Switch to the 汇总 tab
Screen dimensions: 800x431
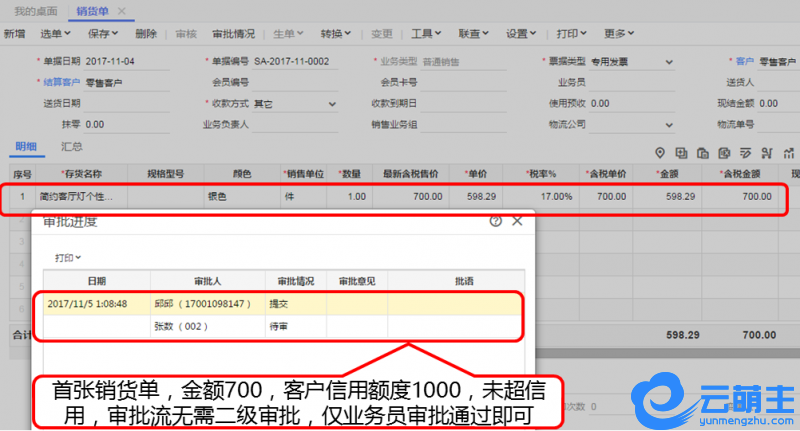pos(72,146)
